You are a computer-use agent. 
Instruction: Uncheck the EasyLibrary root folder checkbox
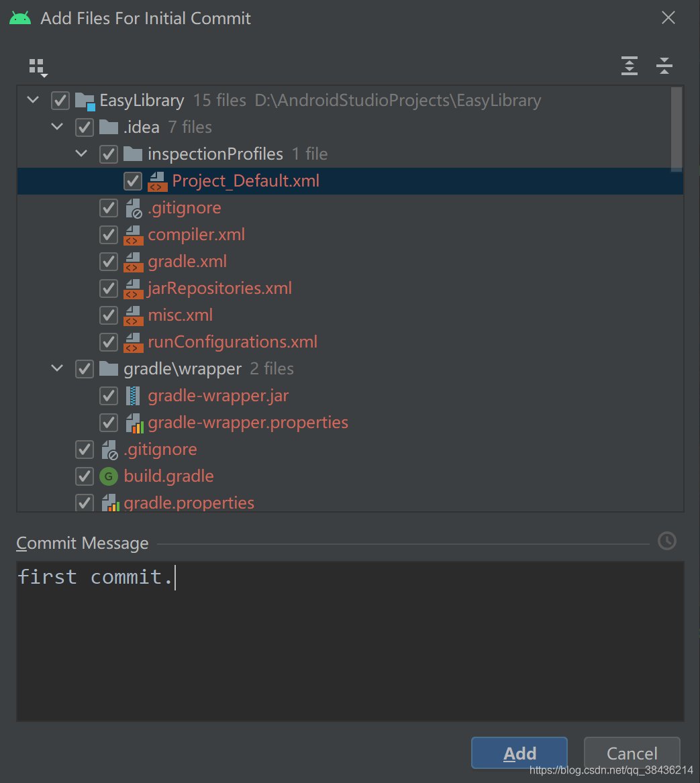click(60, 100)
